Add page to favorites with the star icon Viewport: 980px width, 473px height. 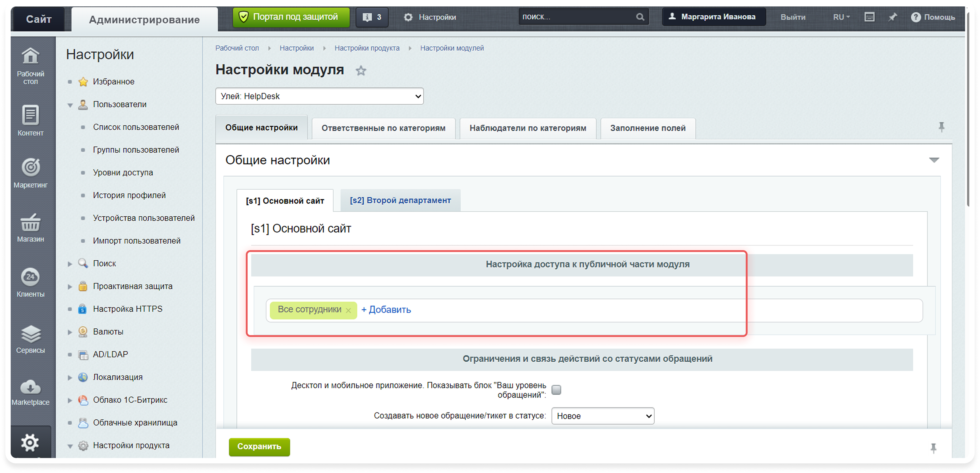pyautogui.click(x=361, y=71)
